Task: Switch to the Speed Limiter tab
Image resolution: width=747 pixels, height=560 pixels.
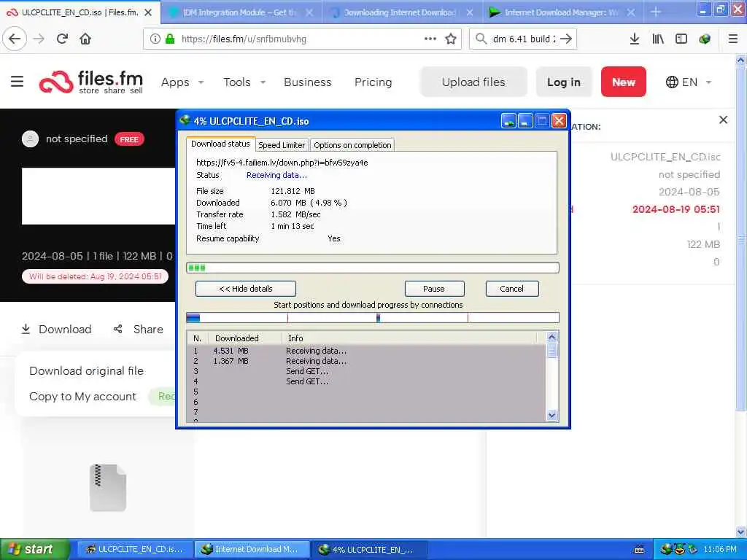Action: [282, 145]
